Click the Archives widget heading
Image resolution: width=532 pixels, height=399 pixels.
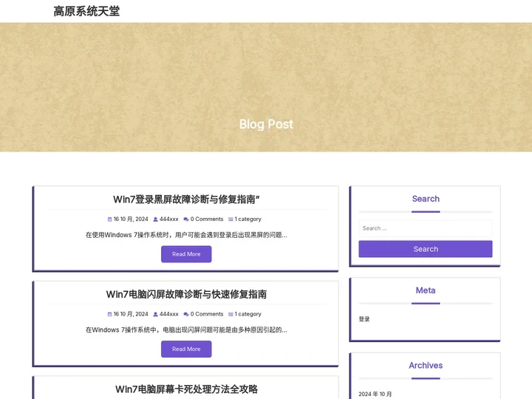click(x=426, y=366)
